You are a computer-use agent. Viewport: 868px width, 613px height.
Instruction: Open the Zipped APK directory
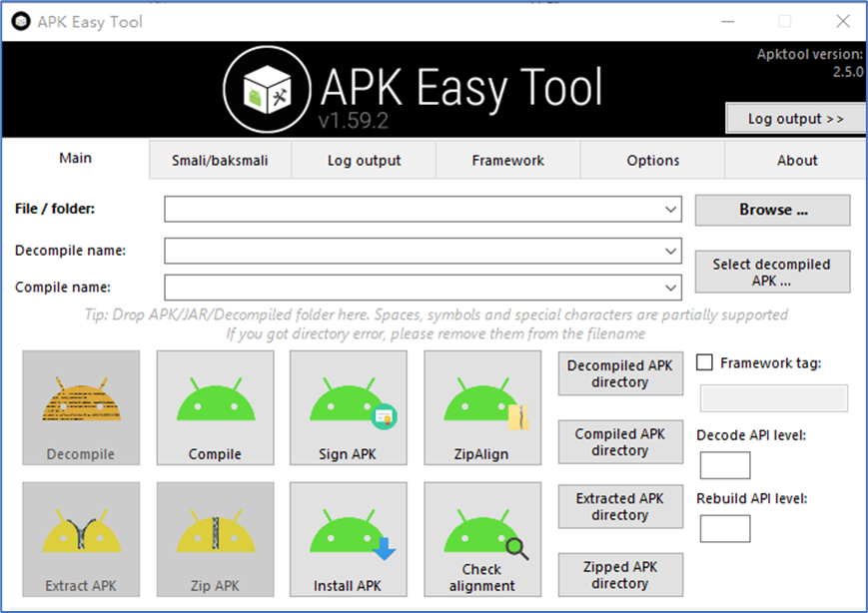pyautogui.click(x=620, y=575)
